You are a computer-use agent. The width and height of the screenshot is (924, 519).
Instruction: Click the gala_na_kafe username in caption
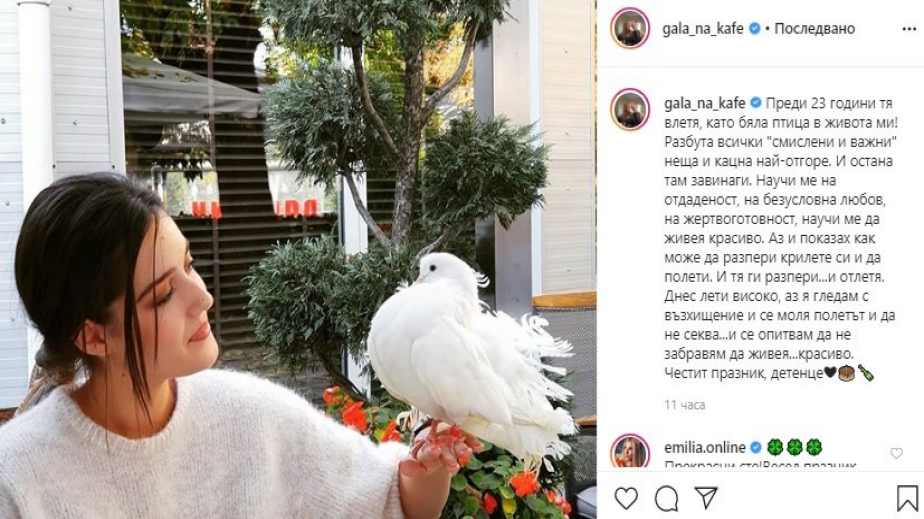[x=704, y=103]
